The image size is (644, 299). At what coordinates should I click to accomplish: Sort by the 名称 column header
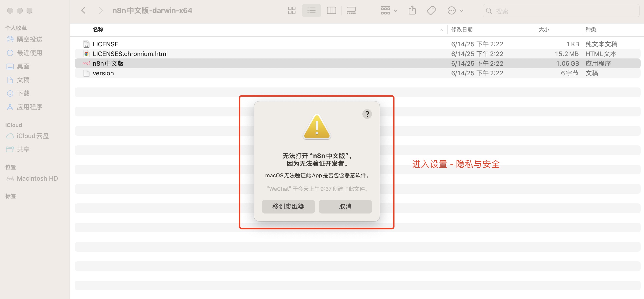click(x=98, y=29)
